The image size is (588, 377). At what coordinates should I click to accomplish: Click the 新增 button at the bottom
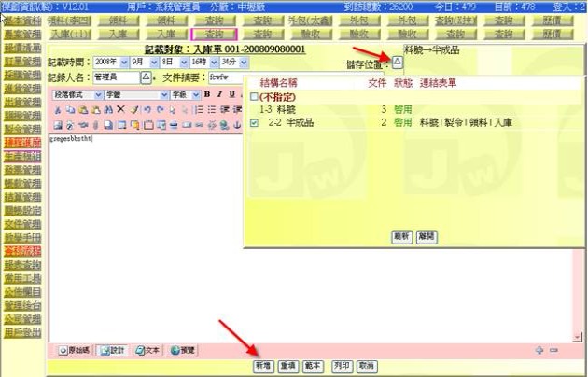262,367
